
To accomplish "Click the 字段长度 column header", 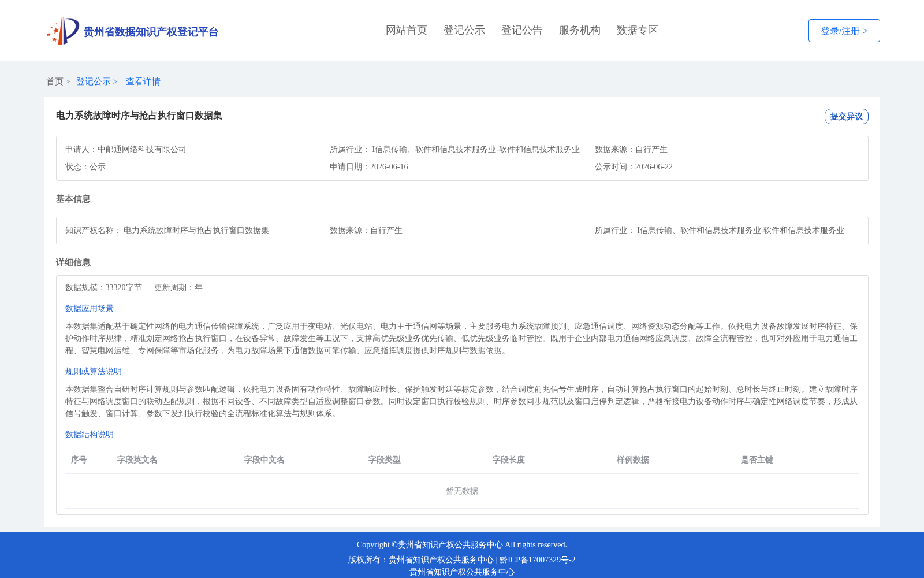I will 509,460.
